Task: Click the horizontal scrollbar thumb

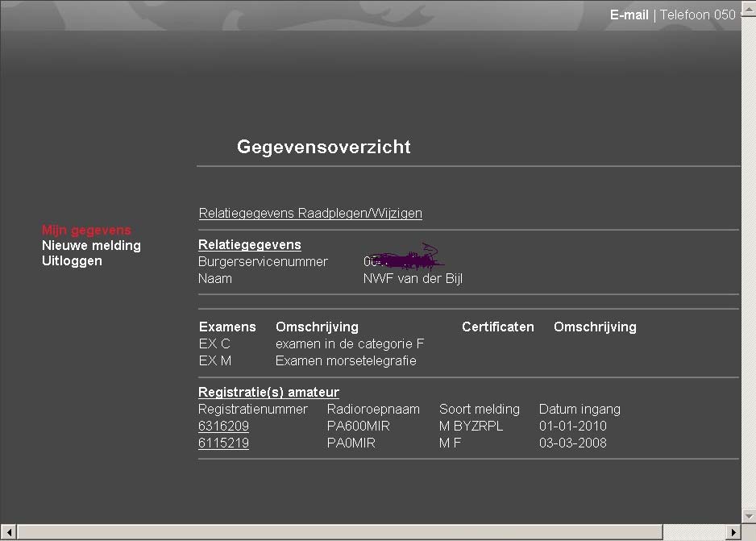Action: 339,532
